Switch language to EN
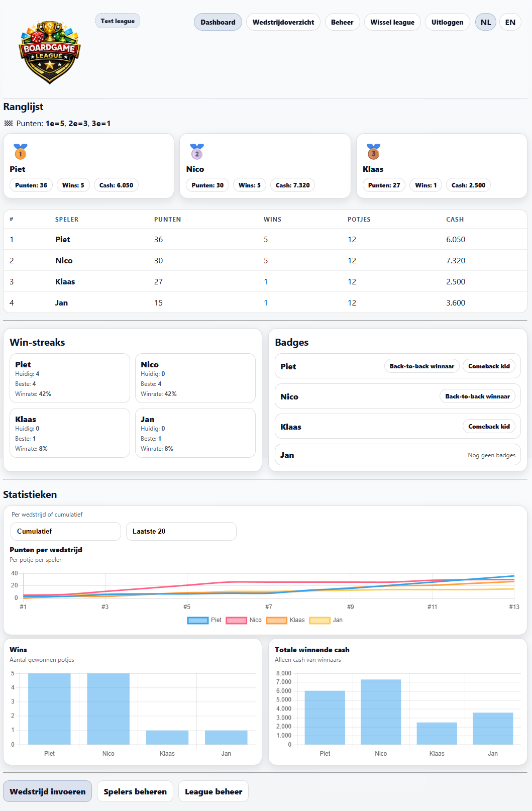 tap(510, 22)
